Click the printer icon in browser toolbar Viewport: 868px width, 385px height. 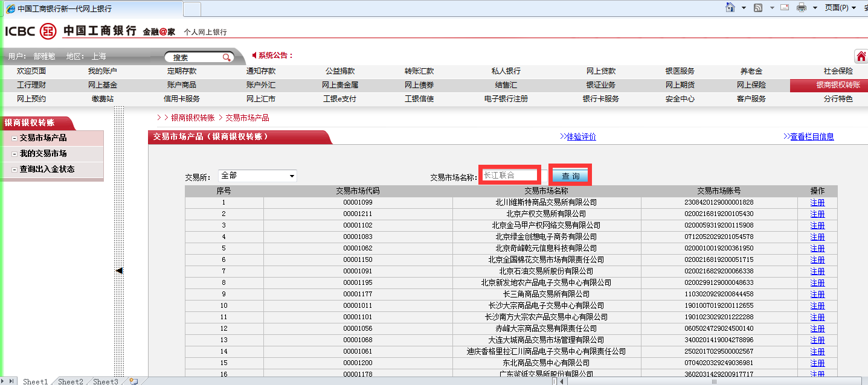click(802, 8)
